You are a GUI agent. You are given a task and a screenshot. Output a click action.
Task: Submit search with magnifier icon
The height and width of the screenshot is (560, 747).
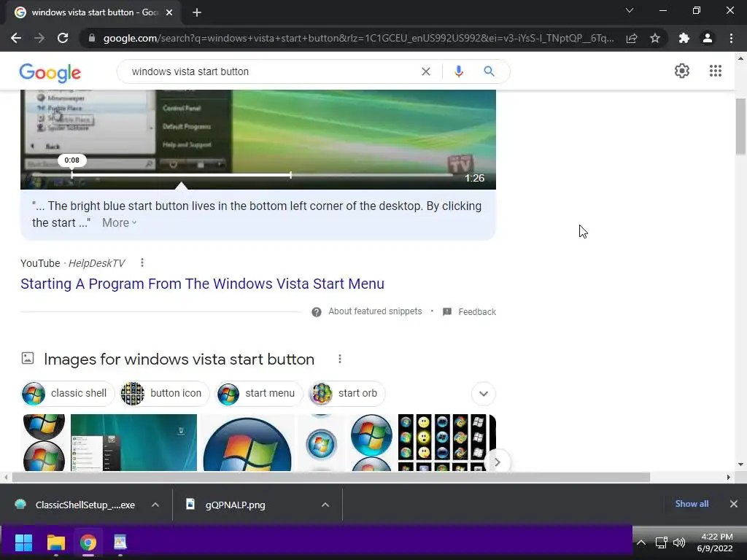pos(489,71)
